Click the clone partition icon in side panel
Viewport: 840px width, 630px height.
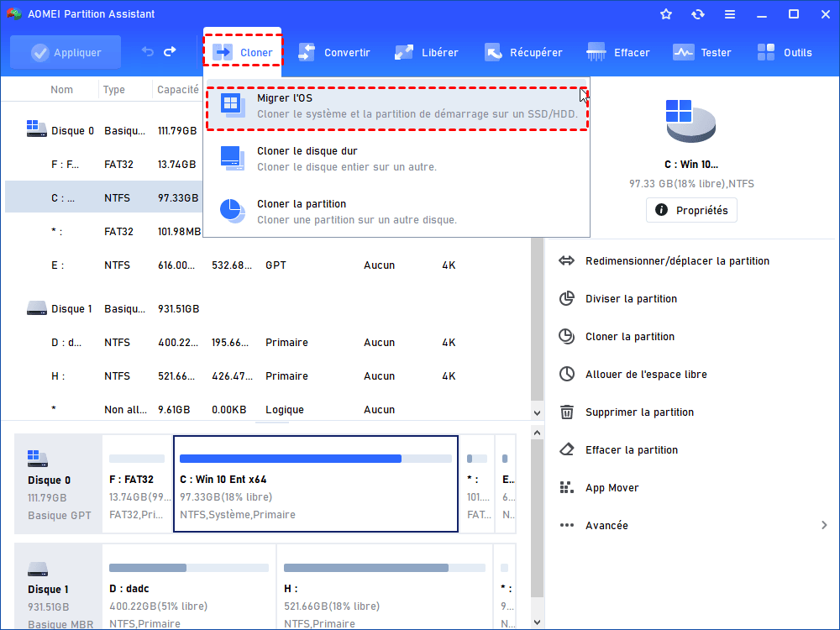pyautogui.click(x=566, y=337)
